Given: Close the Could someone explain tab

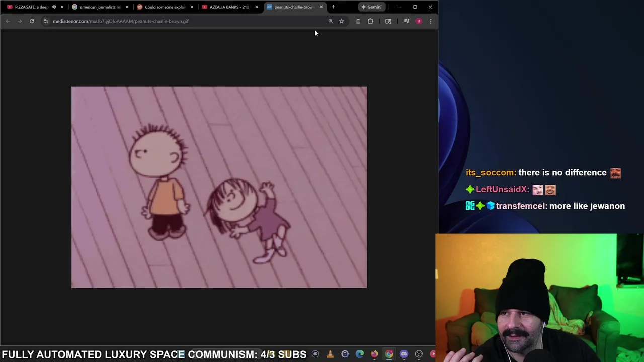Looking at the screenshot, I should [192, 7].
